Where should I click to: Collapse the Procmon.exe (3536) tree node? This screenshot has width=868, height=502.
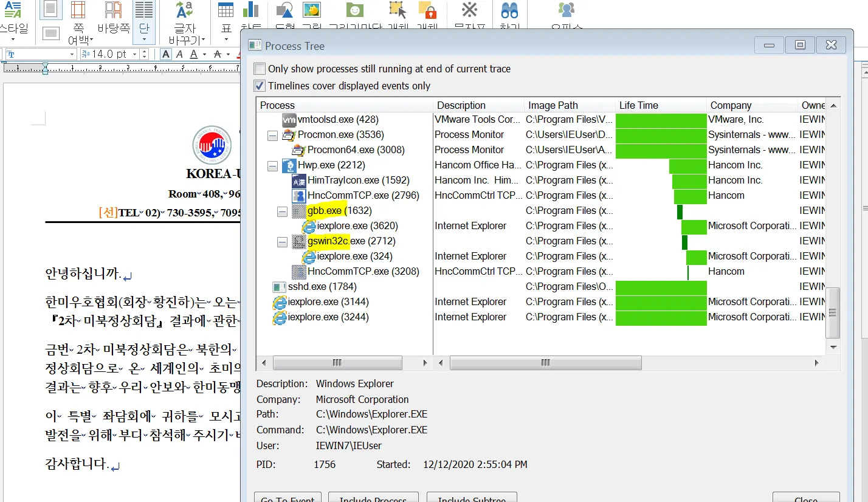pos(272,136)
